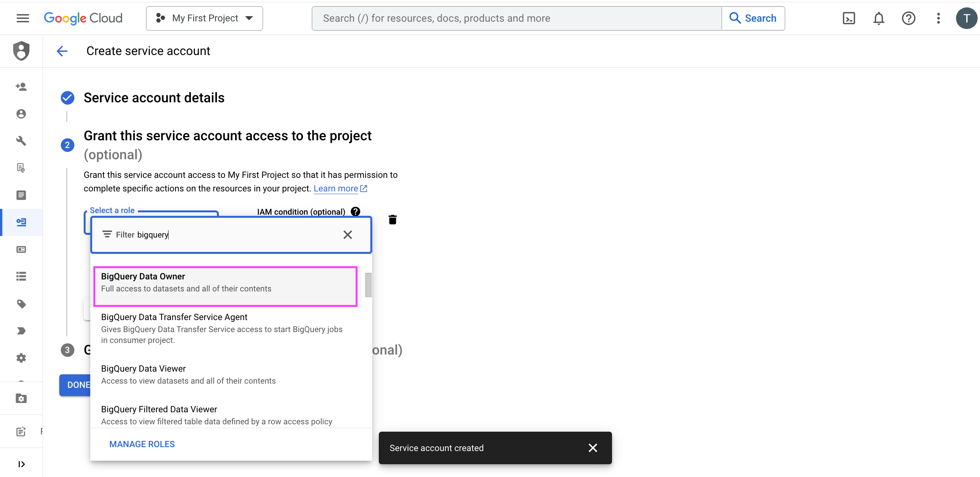Dismiss the Service account created toast

pyautogui.click(x=593, y=448)
